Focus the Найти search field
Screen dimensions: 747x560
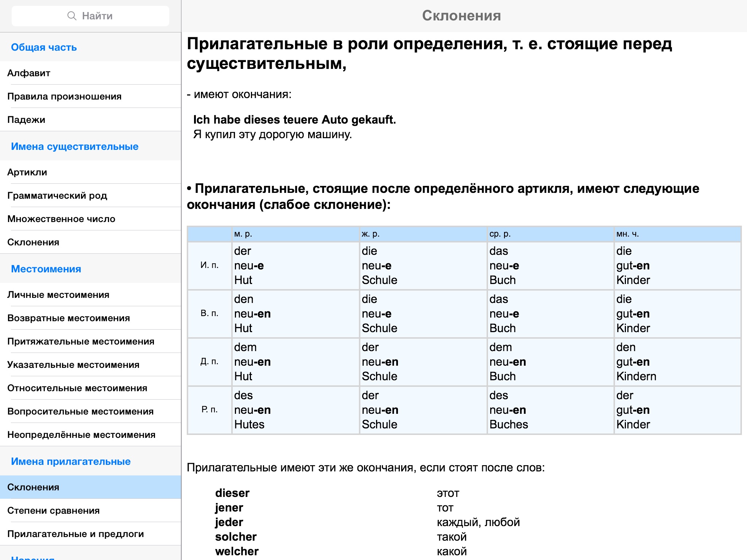[x=90, y=16]
